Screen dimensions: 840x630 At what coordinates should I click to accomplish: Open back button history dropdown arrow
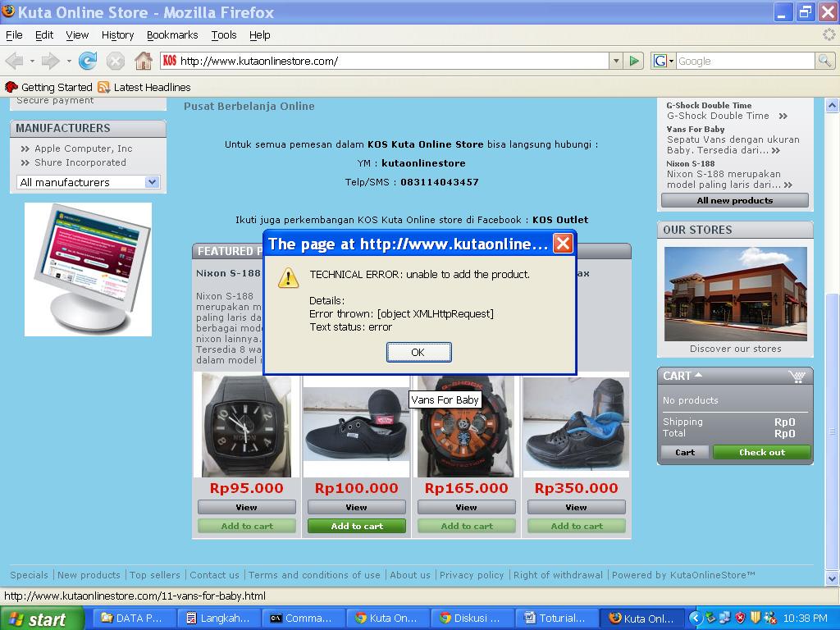(32, 61)
